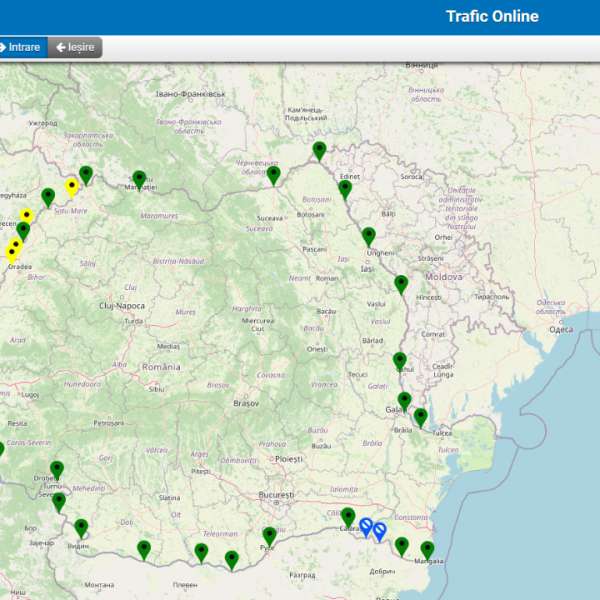Click the green marker at Calarasi

point(348,518)
